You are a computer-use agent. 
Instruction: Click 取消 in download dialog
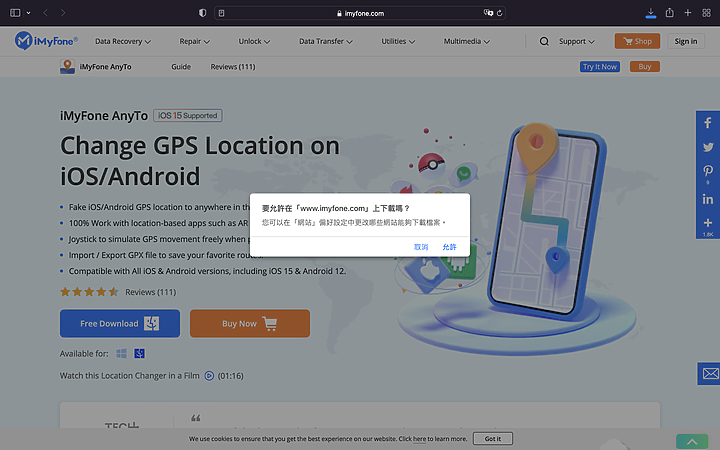[421, 247]
